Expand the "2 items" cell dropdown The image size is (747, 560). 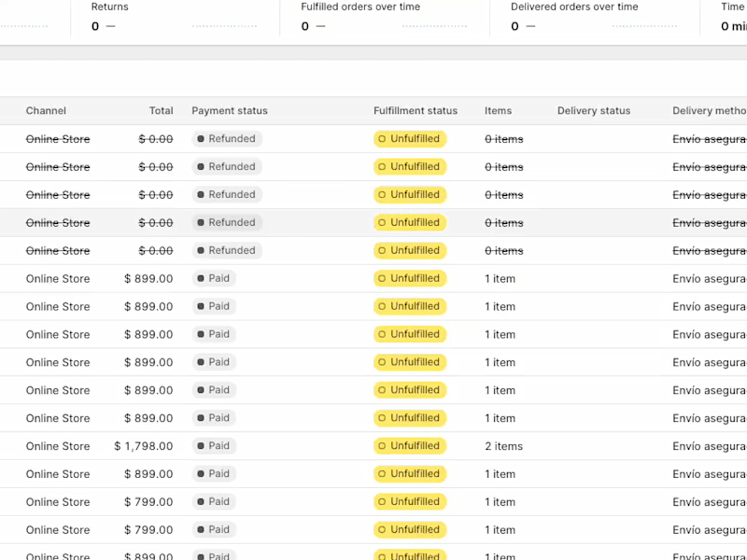(503, 446)
